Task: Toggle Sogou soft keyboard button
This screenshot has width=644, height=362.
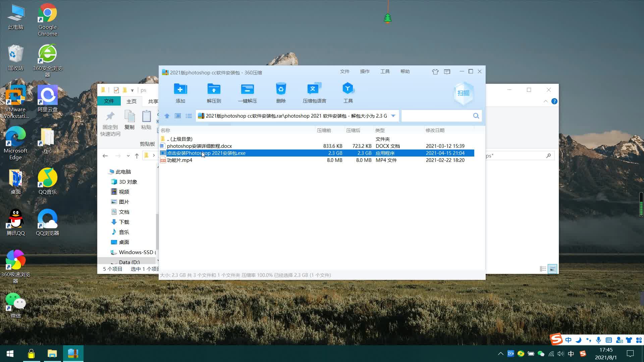Action: point(608,340)
